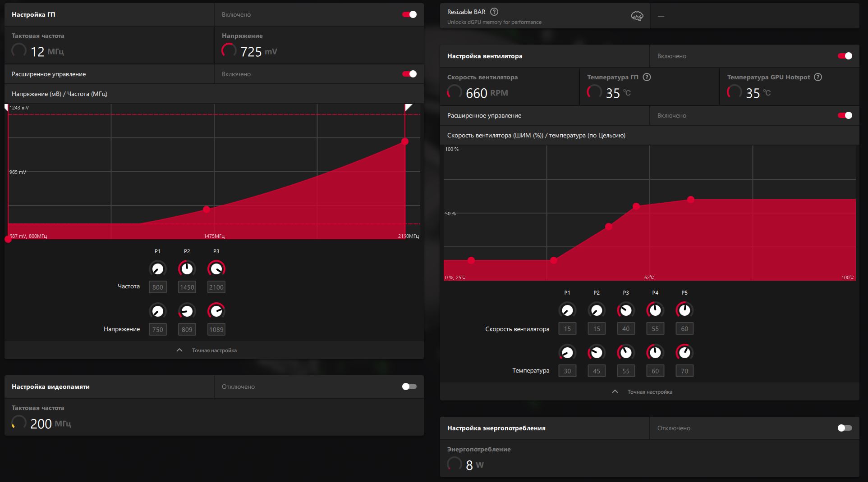The image size is (868, 482).
Task: Click the Частота field showing 2100
Action: click(x=216, y=287)
